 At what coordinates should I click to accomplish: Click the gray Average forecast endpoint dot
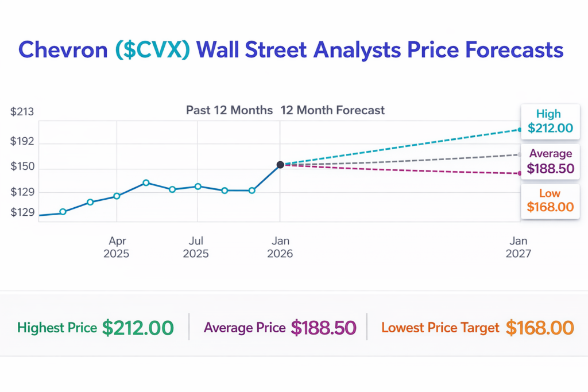520,154
